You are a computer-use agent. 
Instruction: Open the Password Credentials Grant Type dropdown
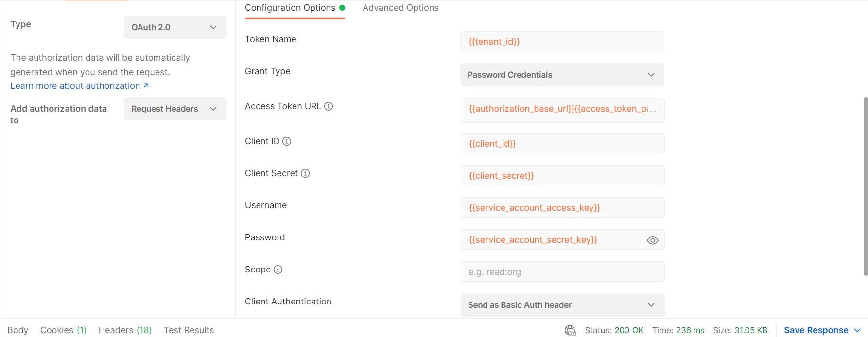click(x=562, y=75)
